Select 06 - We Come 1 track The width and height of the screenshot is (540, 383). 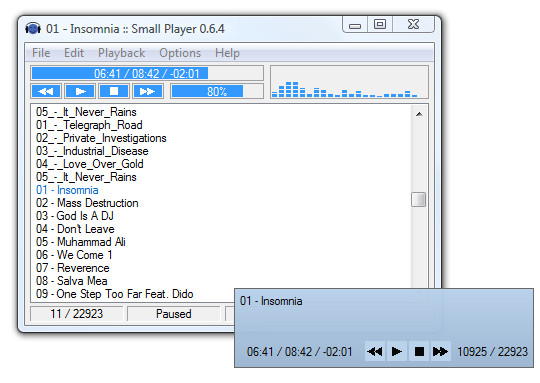74,255
